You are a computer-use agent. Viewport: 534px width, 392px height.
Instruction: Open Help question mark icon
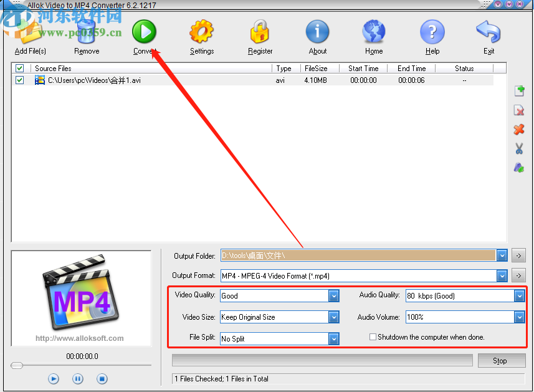pyautogui.click(x=432, y=32)
